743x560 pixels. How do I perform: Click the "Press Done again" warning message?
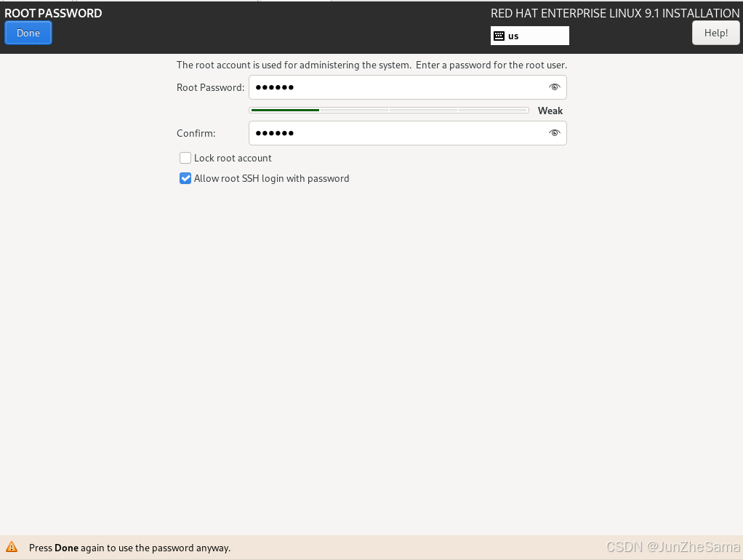[x=130, y=548]
